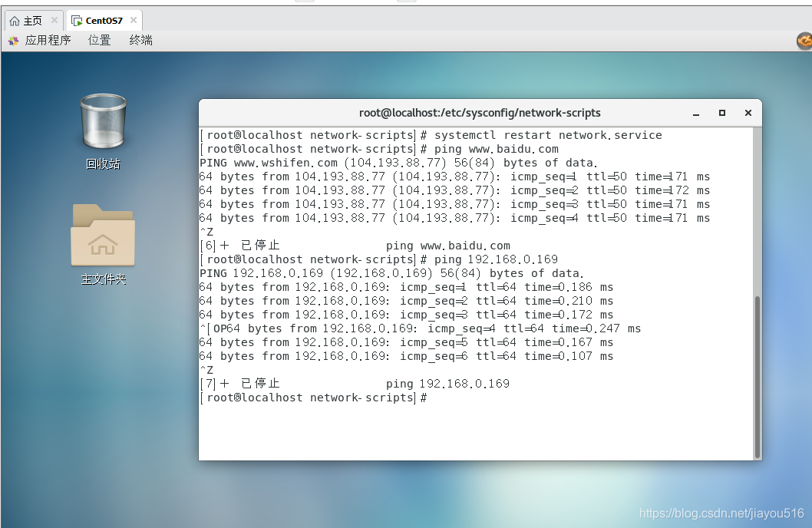Click the 'ping 192.168.0.169' command at the prompt
The height and width of the screenshot is (528, 812).
coord(496,259)
